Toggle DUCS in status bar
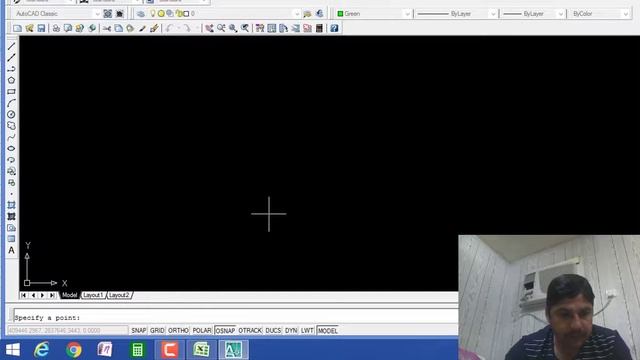Viewport: 640px width, 360px height. pyautogui.click(x=273, y=331)
